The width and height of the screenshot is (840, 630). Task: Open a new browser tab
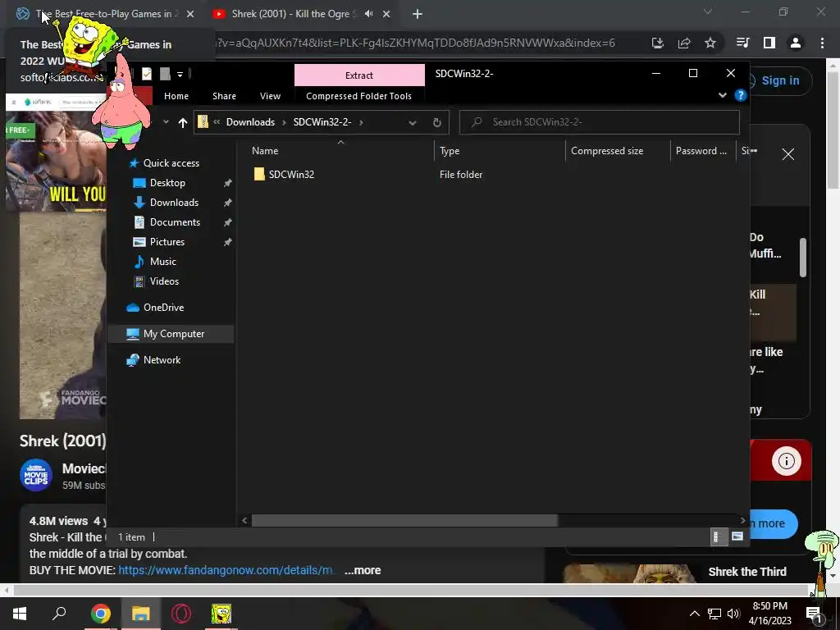418,14
